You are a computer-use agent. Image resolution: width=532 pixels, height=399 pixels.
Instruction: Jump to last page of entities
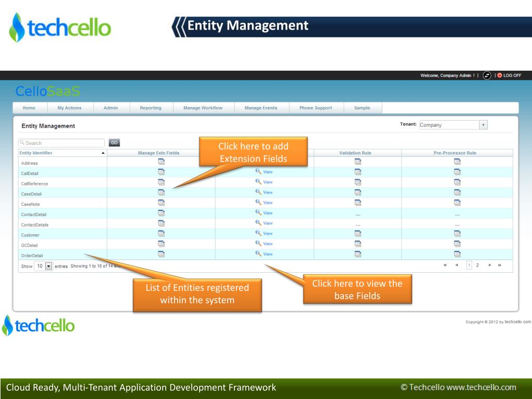coord(499,265)
